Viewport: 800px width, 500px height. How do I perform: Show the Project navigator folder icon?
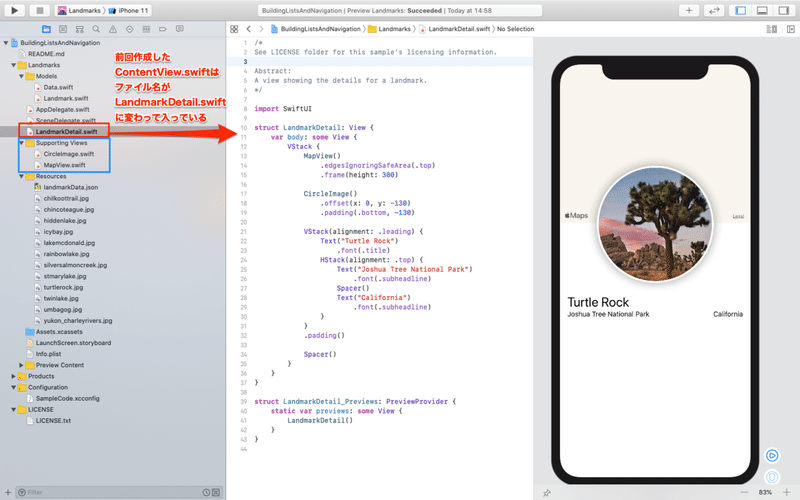coord(46,29)
